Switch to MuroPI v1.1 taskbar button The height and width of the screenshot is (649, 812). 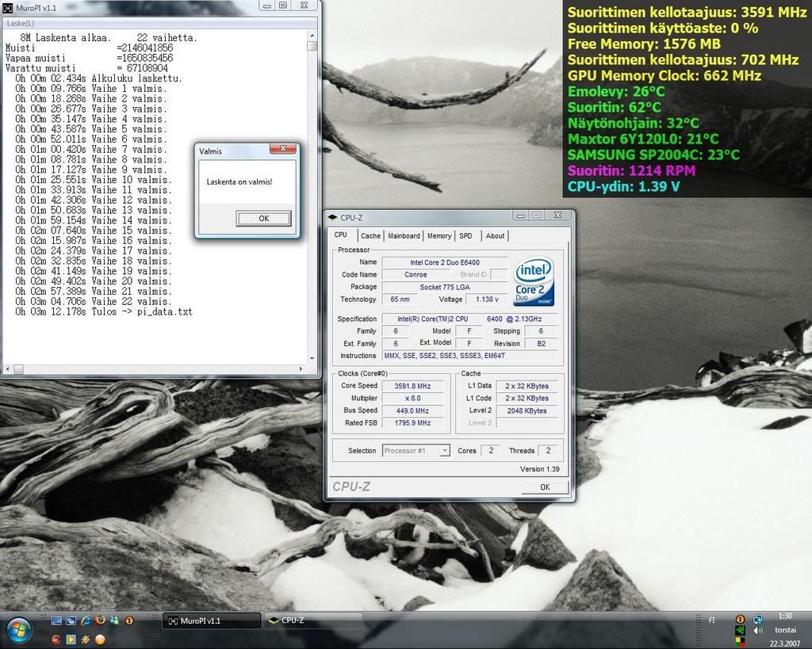(212, 620)
